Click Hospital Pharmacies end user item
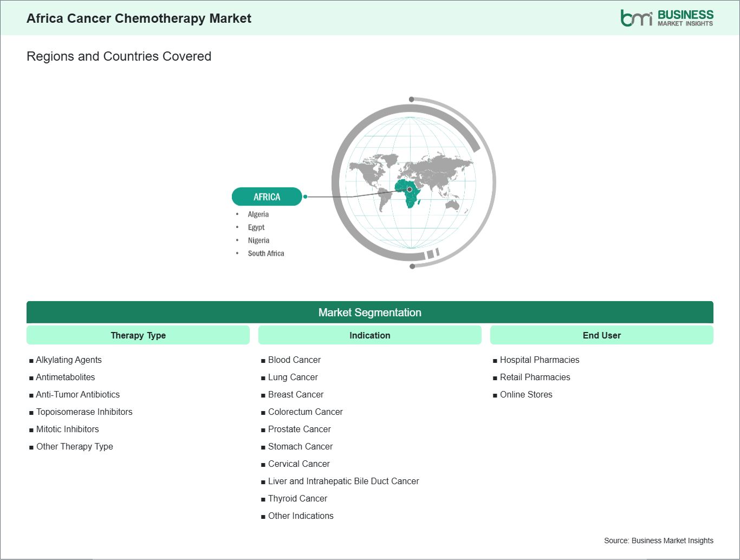The height and width of the screenshot is (560, 740). (539, 360)
